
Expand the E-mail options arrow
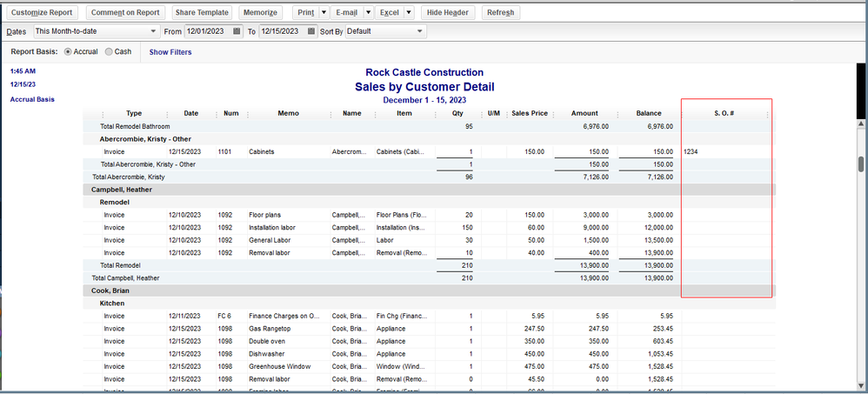pos(368,13)
